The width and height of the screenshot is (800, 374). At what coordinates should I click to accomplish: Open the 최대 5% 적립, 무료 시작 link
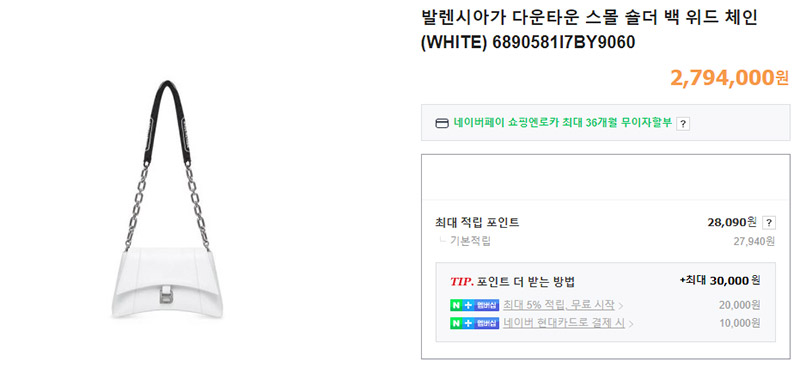[559, 305]
